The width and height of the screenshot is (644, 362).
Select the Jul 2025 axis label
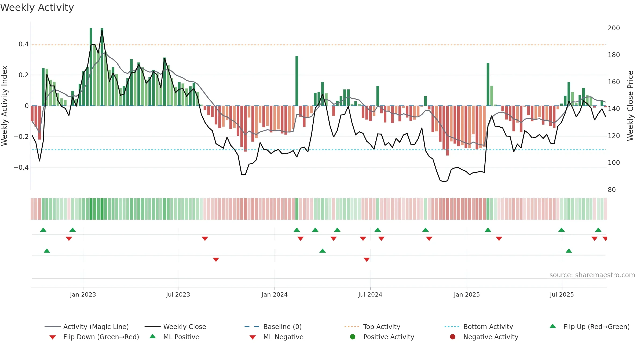[x=562, y=294]
